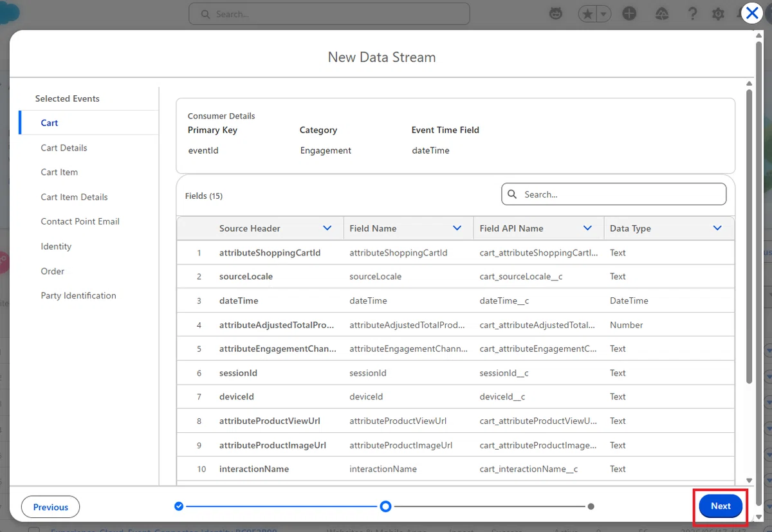Click the cart_interactionName__c cell
The width and height of the screenshot is (772, 532).
(x=529, y=469)
